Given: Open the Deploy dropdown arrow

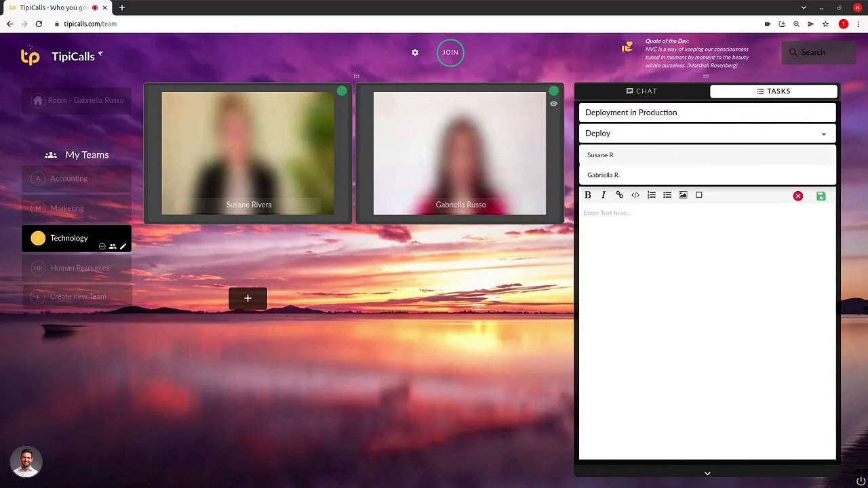Looking at the screenshot, I should (824, 134).
